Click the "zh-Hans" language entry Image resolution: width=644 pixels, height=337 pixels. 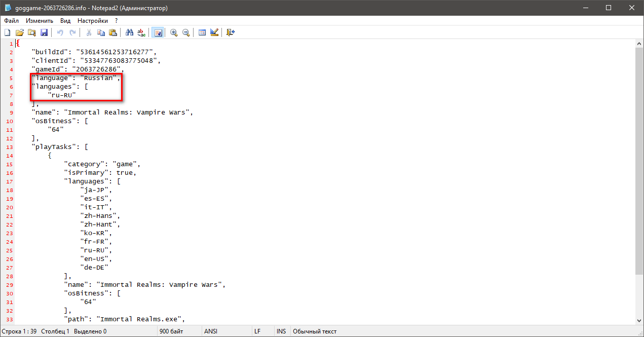click(x=99, y=215)
